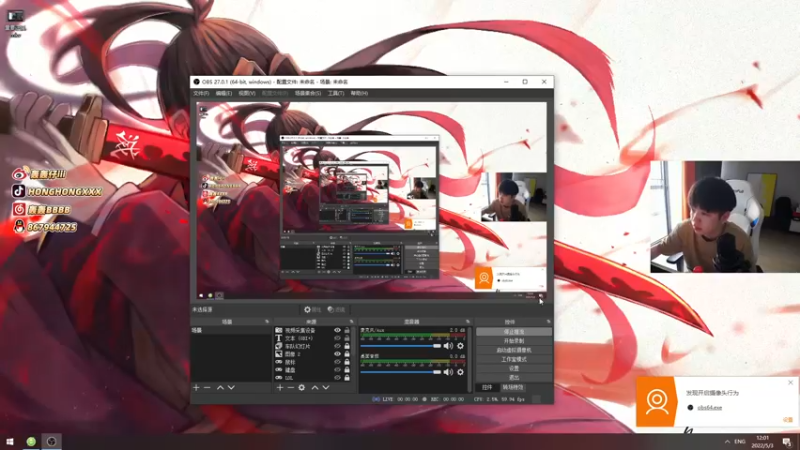Move scene up in Scenes panel
800x450 pixels.
coord(220,388)
